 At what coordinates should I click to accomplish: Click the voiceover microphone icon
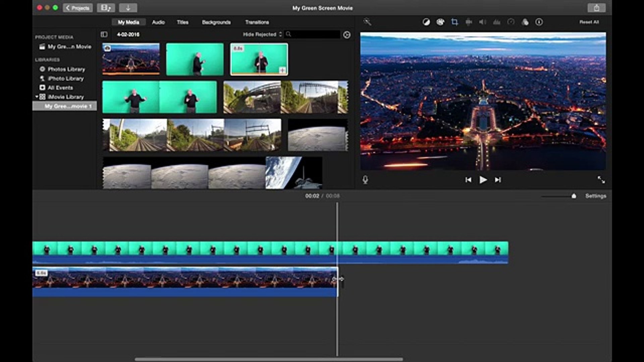[x=365, y=180]
